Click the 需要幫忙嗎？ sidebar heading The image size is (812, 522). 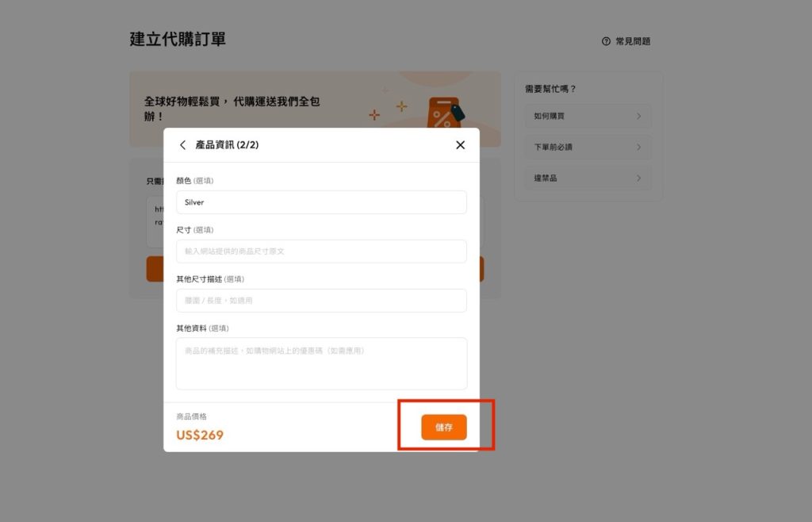coord(550,89)
